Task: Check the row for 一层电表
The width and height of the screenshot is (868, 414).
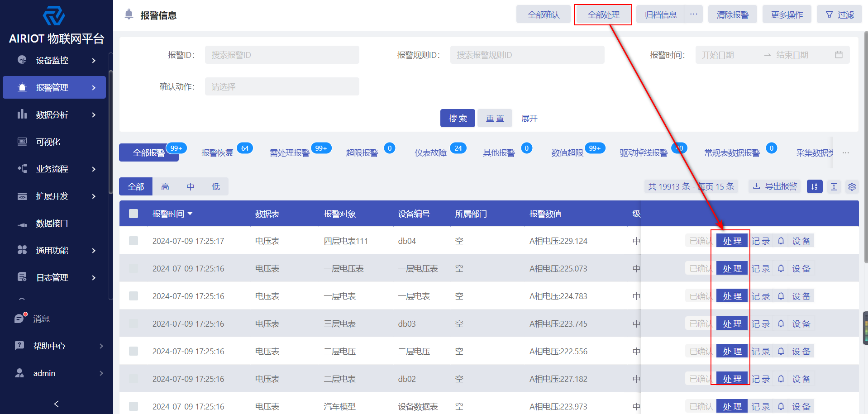Action: (134, 296)
